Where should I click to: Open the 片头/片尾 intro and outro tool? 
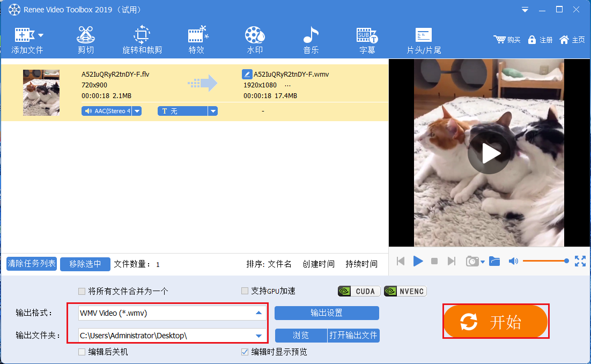click(424, 40)
